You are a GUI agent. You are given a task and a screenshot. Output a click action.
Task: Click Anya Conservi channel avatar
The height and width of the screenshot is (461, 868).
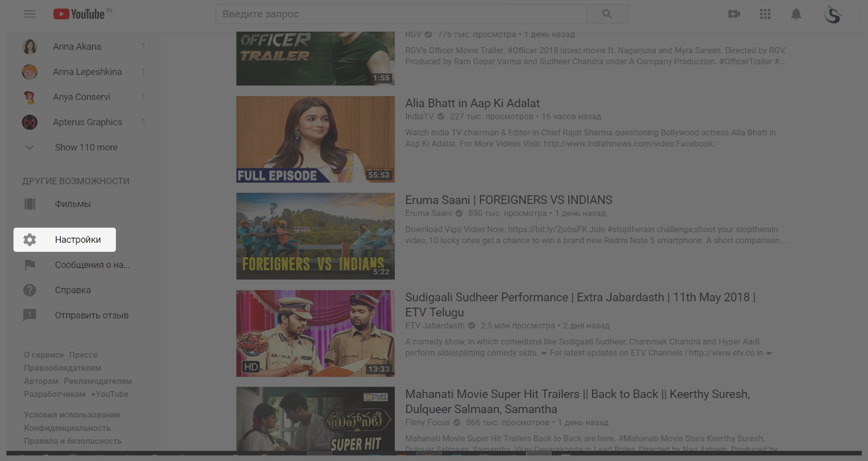pos(30,97)
